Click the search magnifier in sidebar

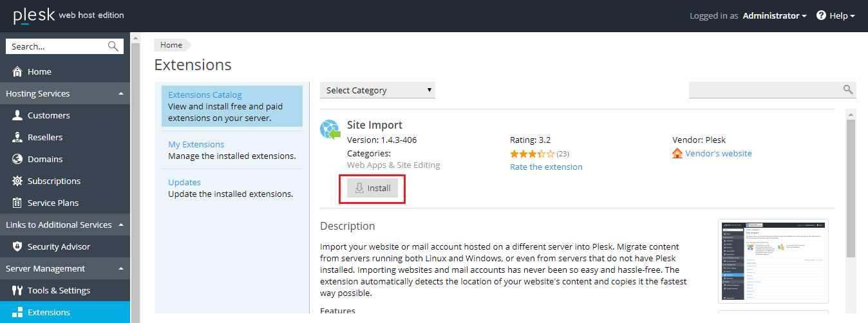click(x=113, y=46)
